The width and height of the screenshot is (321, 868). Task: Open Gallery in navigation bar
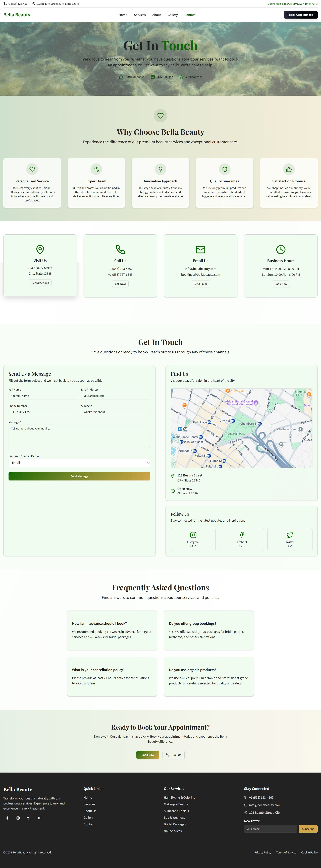(x=173, y=15)
